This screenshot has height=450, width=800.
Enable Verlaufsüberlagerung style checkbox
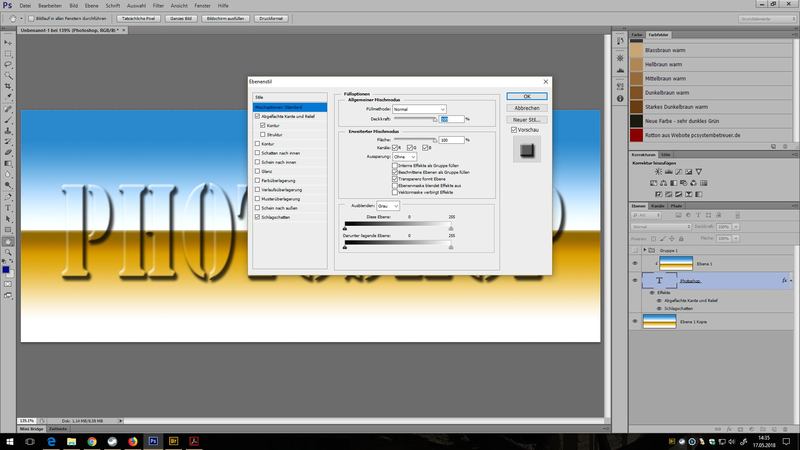coord(258,190)
